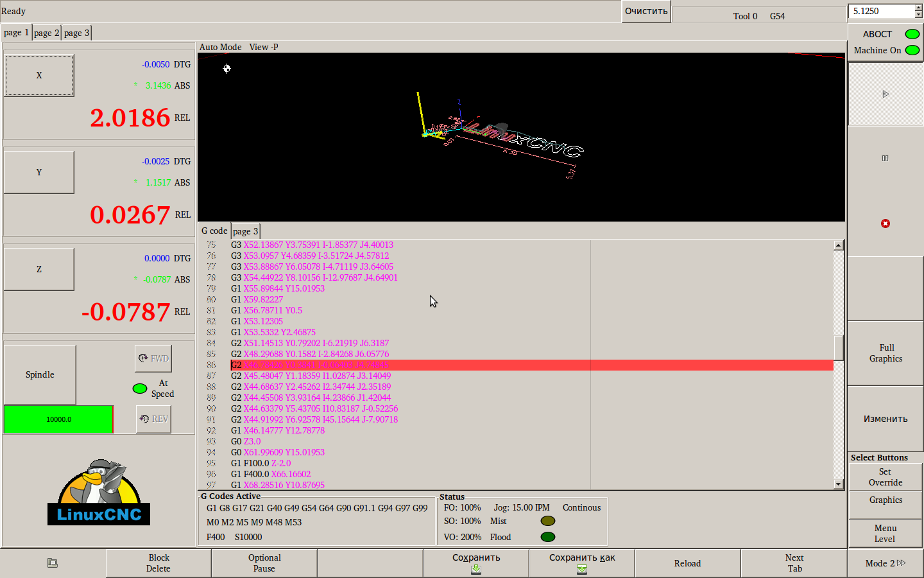Toggle the ABOCT emergency stop button
This screenshot has width=924, height=578.
point(886,34)
